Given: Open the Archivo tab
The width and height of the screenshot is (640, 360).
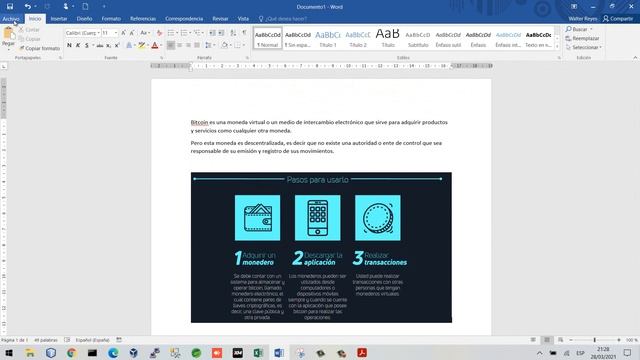Looking at the screenshot, I should pyautogui.click(x=11, y=19).
